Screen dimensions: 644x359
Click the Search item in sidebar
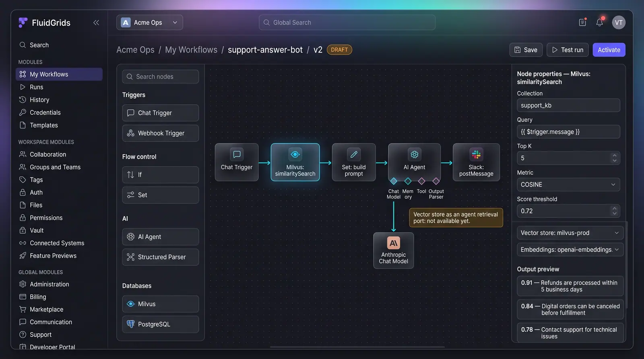(59, 45)
